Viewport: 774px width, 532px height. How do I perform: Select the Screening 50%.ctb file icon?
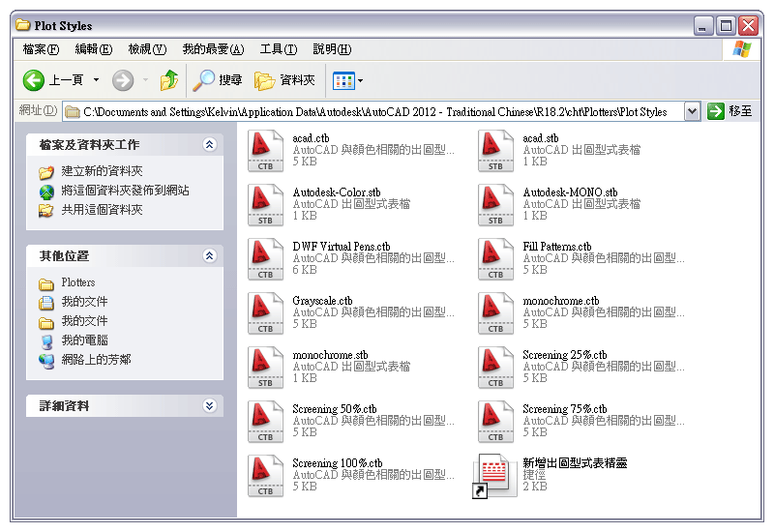[265, 422]
